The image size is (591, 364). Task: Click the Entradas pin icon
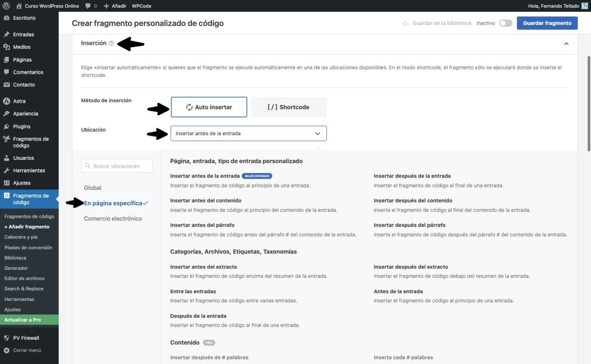pos(6,34)
